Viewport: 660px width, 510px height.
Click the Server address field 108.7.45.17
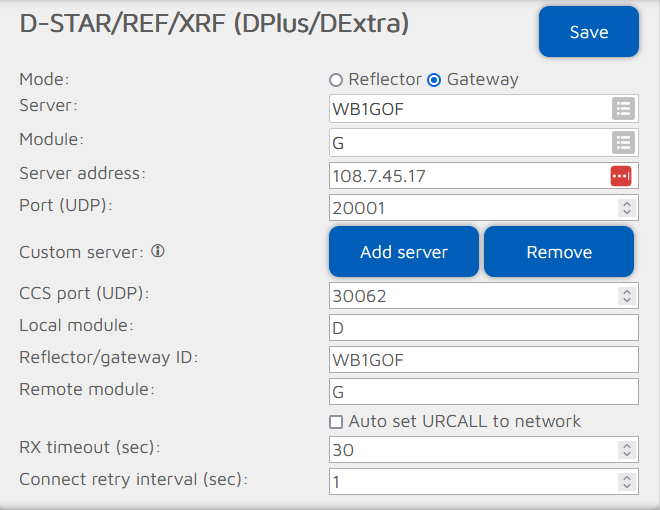tap(466, 176)
